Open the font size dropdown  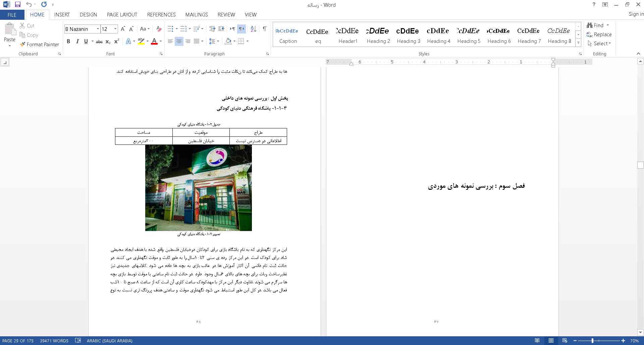point(115,29)
